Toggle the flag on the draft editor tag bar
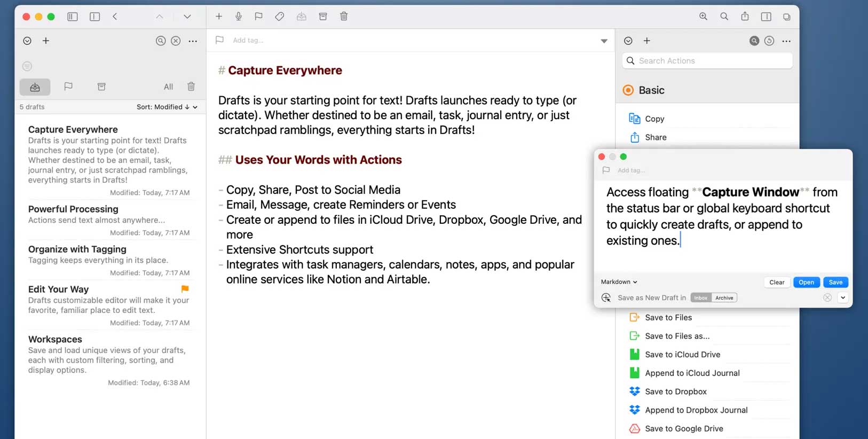The width and height of the screenshot is (868, 439). 219,40
